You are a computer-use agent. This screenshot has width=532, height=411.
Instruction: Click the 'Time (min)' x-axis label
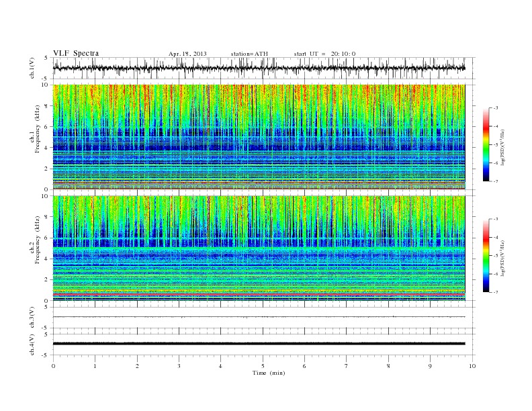[x=269, y=373]
